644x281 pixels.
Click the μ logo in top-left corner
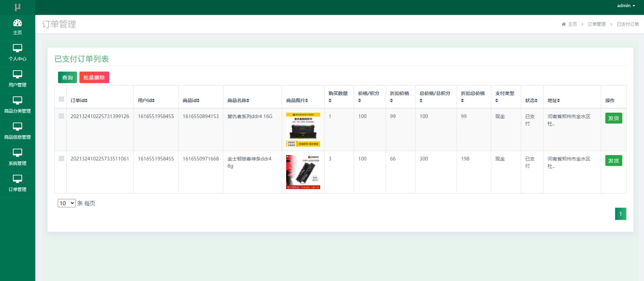[x=17, y=7]
